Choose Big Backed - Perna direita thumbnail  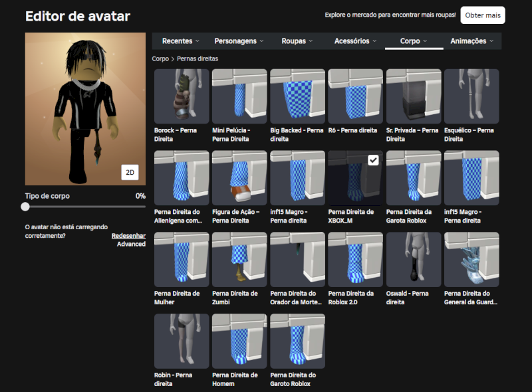(x=297, y=96)
